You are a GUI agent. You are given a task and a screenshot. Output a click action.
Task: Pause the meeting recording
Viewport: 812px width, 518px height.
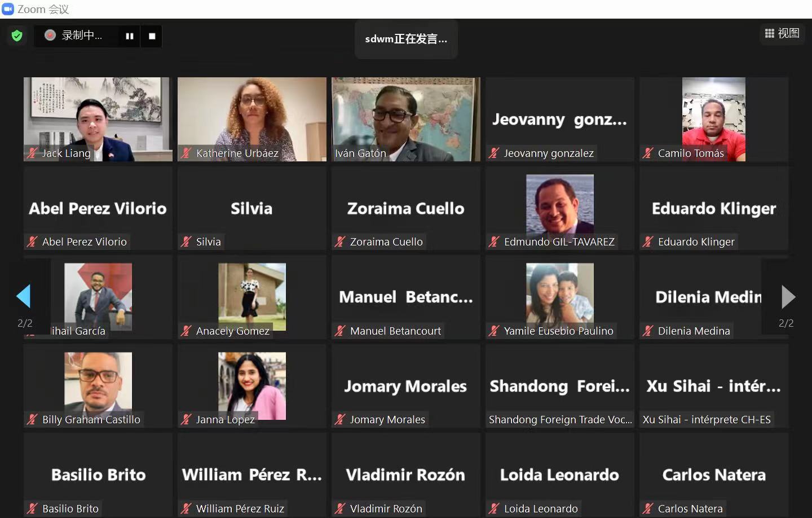[x=130, y=36]
